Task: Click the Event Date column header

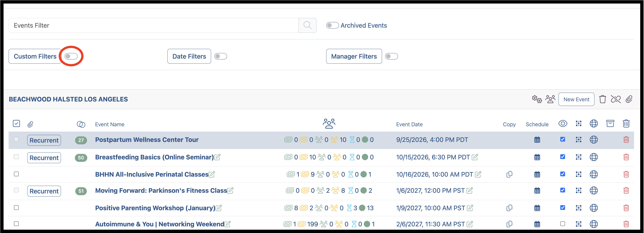Action: [x=409, y=124]
